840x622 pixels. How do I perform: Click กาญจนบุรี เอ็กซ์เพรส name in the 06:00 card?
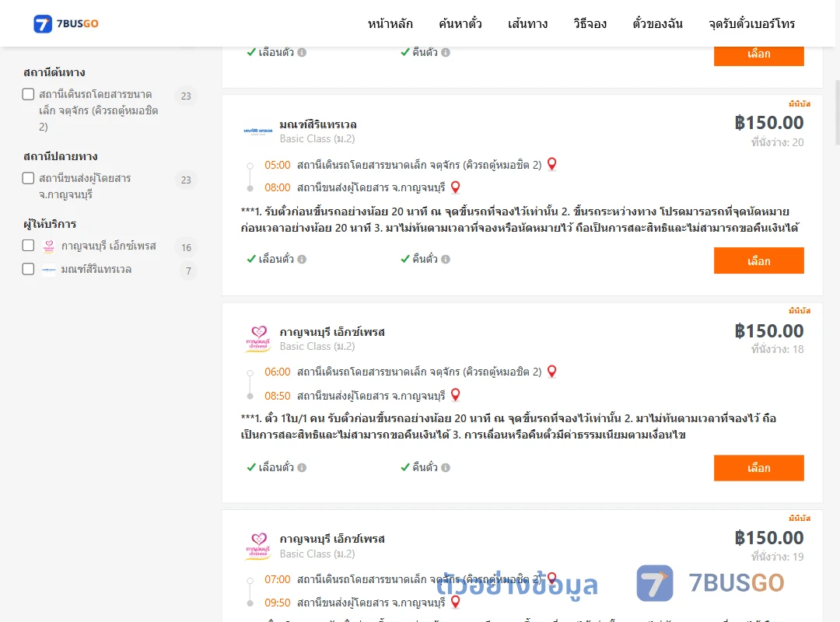[332, 332]
